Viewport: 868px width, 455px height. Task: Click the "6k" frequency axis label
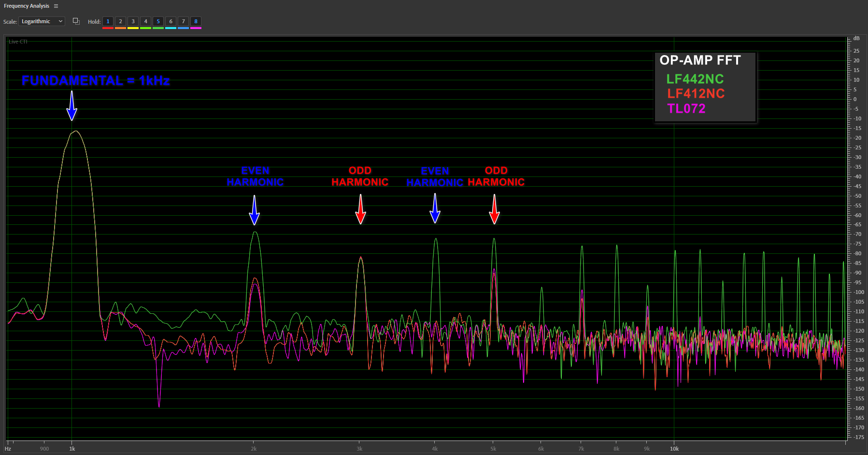541,449
